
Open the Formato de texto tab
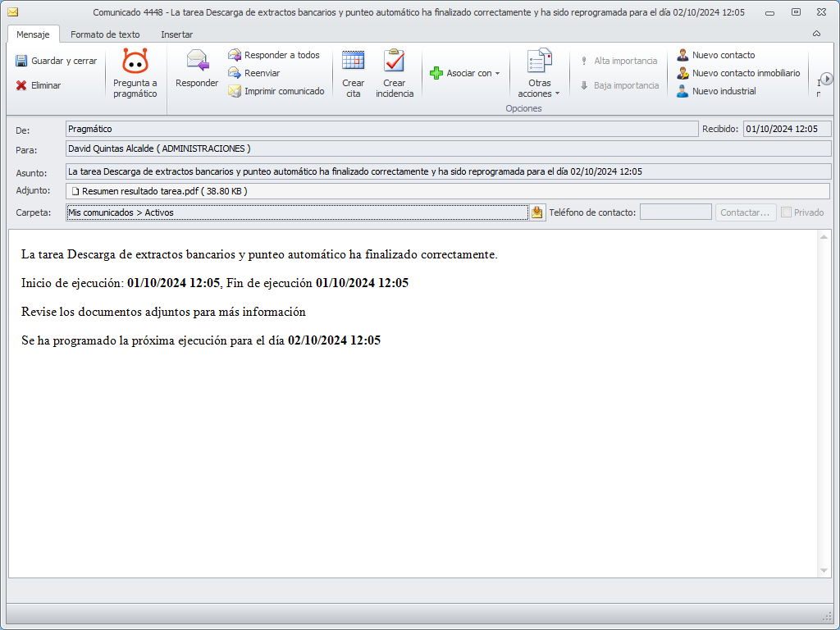[x=105, y=34]
